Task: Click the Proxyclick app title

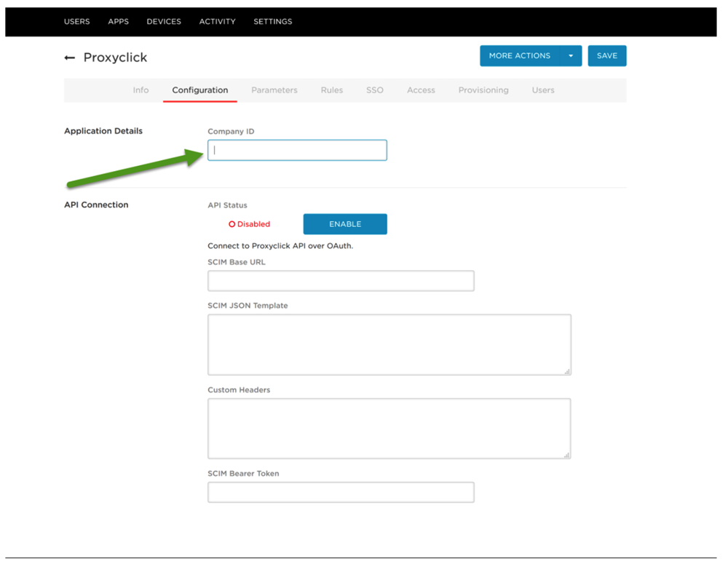Action: (x=115, y=57)
